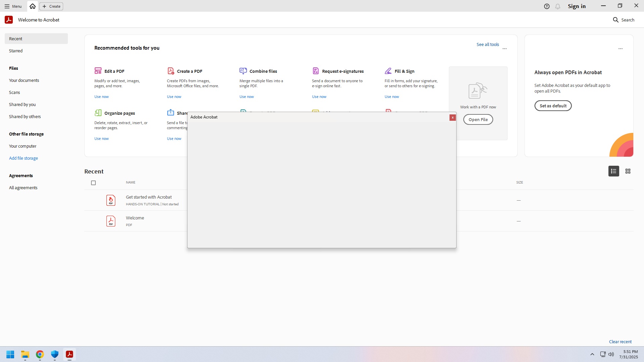Open the notifications bell icon
The height and width of the screenshot is (362, 644).
[558, 6]
